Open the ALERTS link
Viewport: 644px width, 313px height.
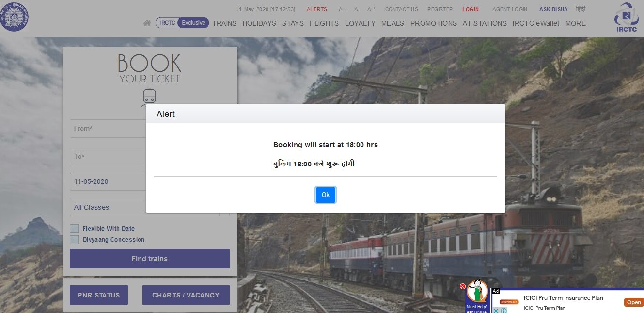[317, 9]
